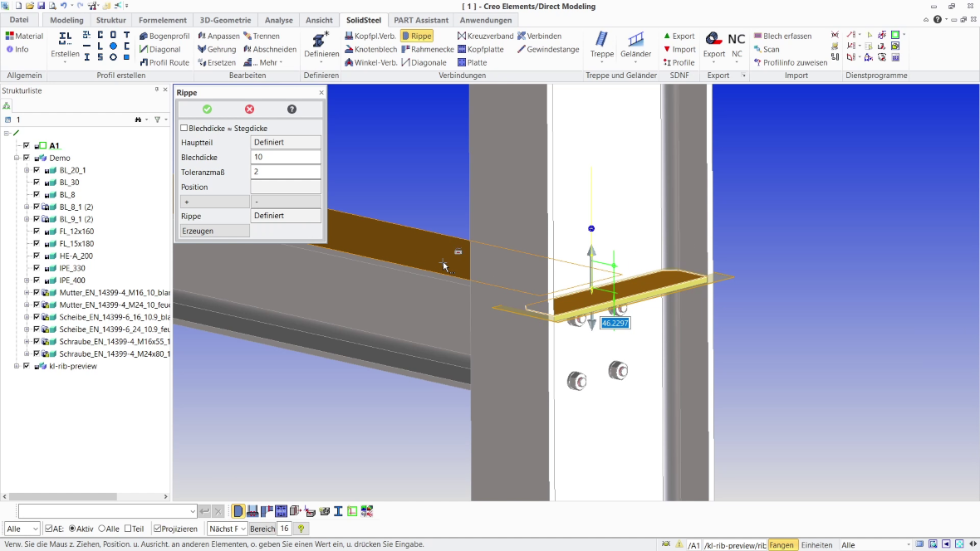Switch to the 3D-Geometrie tab

(x=226, y=20)
